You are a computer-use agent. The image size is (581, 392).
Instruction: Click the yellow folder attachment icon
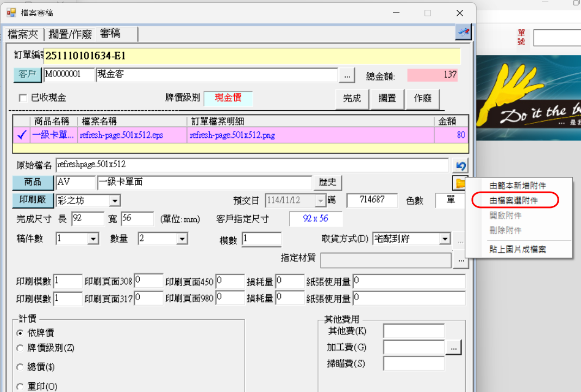tap(460, 184)
